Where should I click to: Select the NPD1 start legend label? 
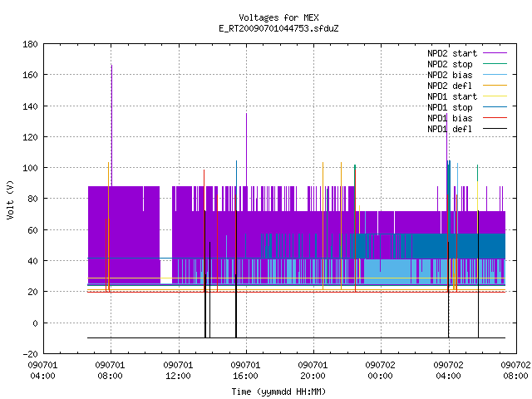tap(452, 96)
